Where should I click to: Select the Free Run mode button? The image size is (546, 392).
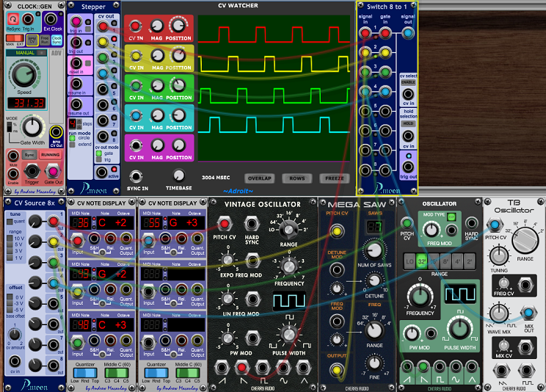[45, 40]
